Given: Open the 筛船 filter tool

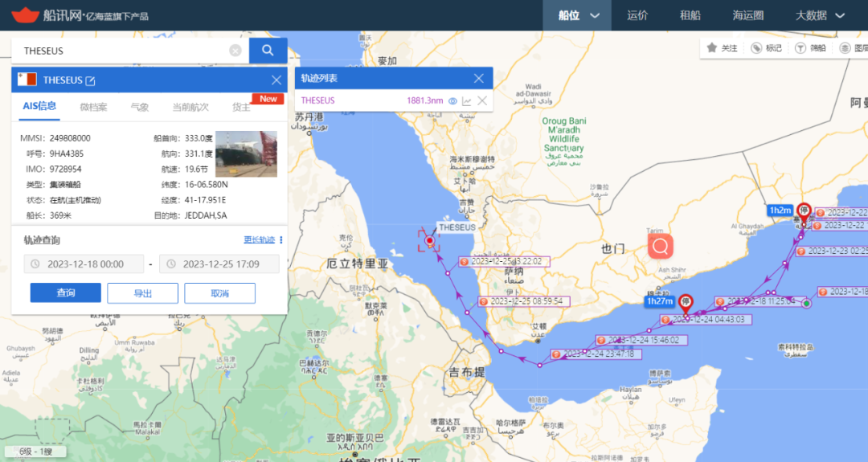Looking at the screenshot, I should point(800,48).
